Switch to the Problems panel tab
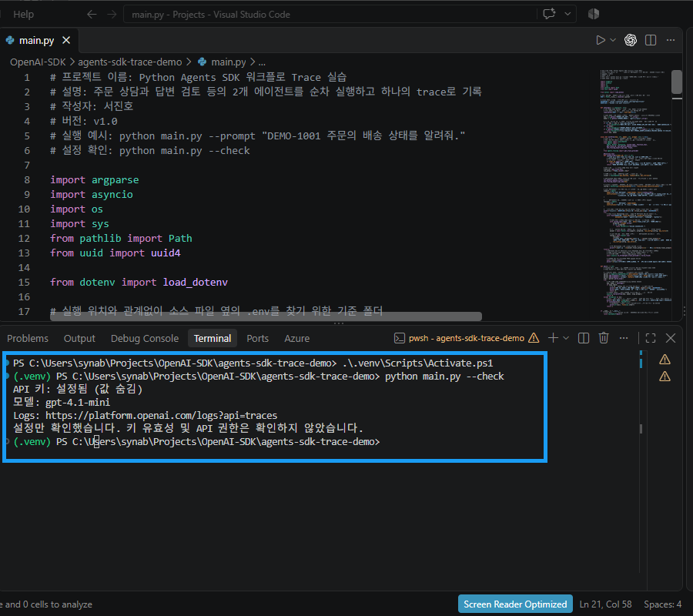Image resolution: width=693 pixels, height=616 pixels. pos(28,339)
